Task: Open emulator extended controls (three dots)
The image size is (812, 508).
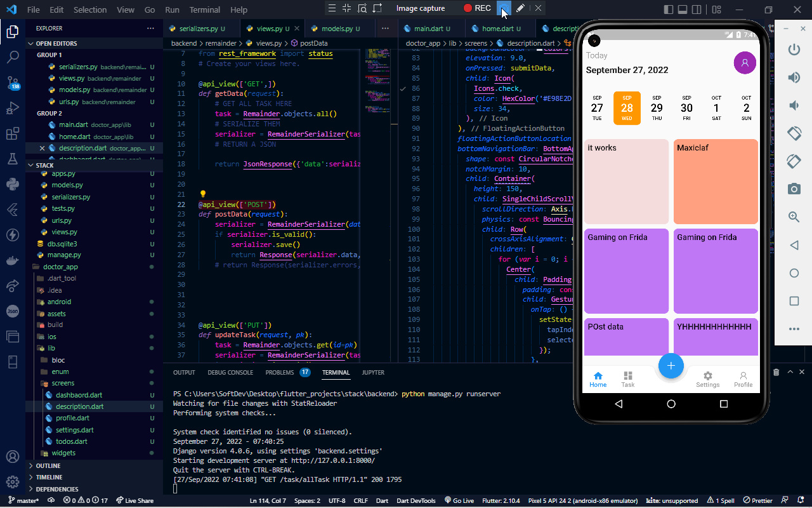Action: click(x=794, y=329)
